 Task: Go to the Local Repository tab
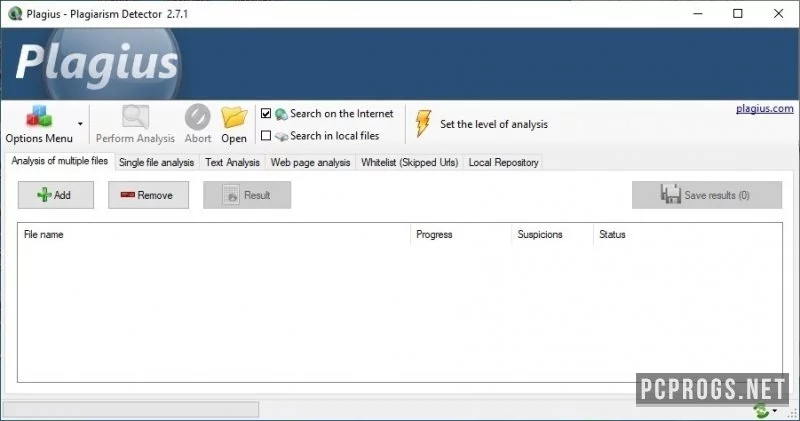[503, 162]
